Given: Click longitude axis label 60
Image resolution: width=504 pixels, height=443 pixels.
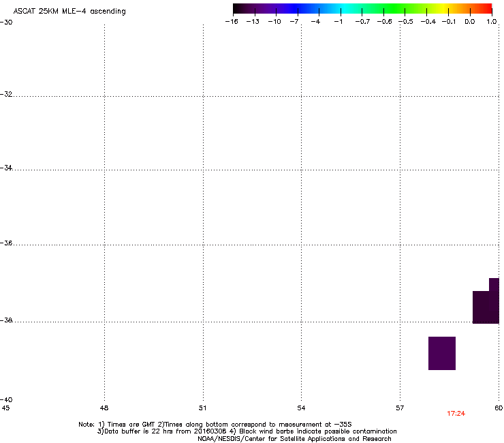Looking at the screenshot, I should [499, 408].
